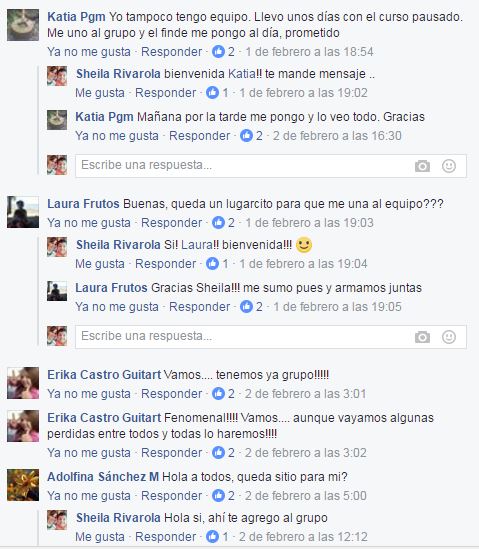This screenshot has height=549, width=479.
Task: Open emoji picker in second reply box
Action: 449,337
